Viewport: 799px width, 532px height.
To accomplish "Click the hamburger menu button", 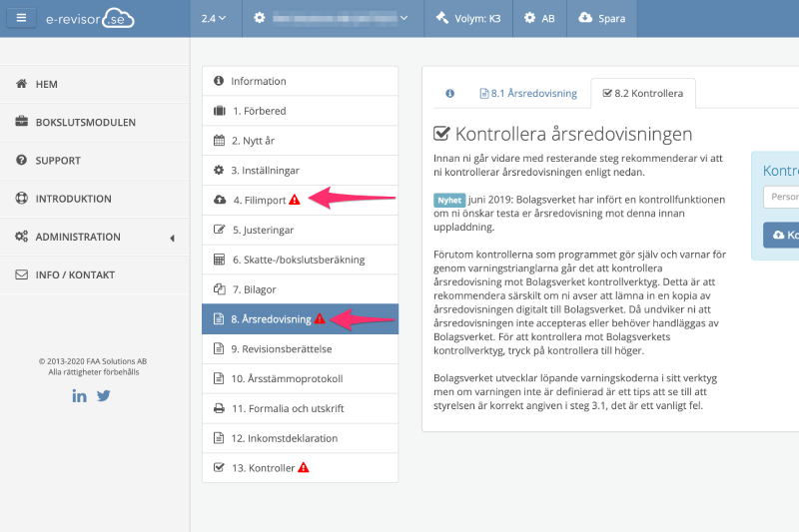I will (21, 18).
